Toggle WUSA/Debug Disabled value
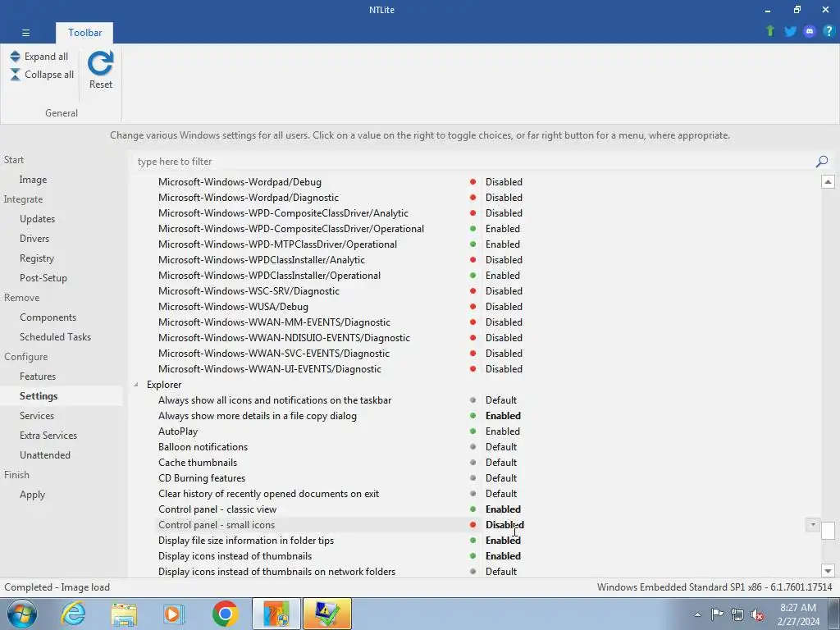The image size is (840, 630). tap(504, 307)
